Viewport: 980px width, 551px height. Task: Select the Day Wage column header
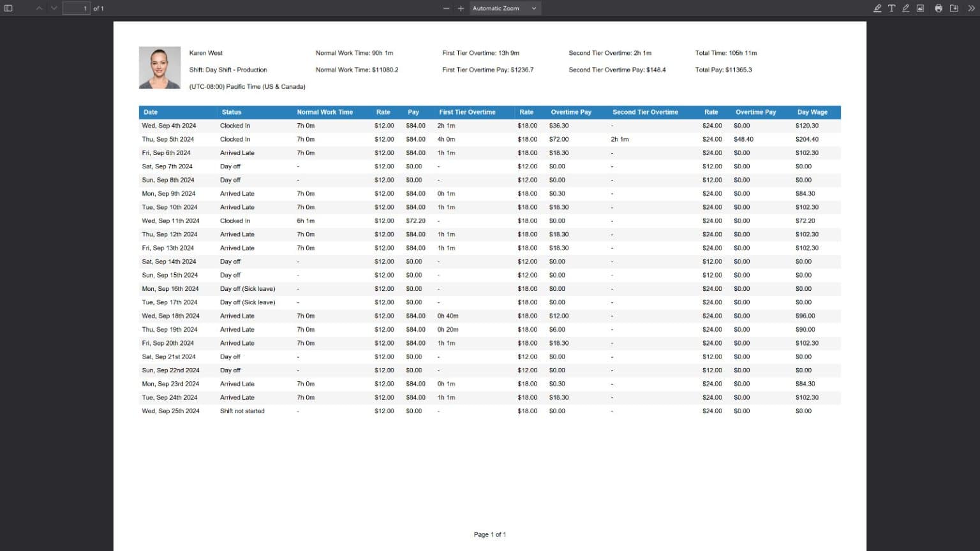[x=812, y=112]
